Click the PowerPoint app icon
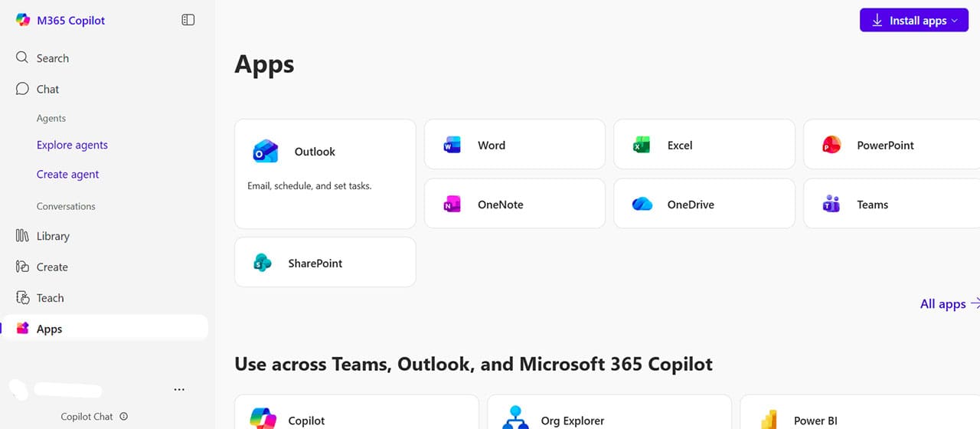This screenshot has width=980, height=429. [x=831, y=145]
